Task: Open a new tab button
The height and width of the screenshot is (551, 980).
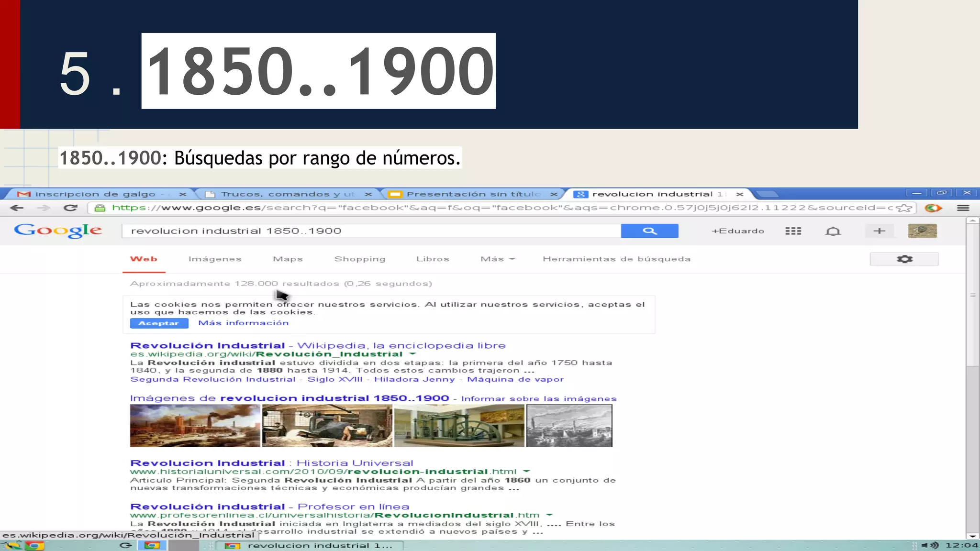Action: [x=768, y=194]
